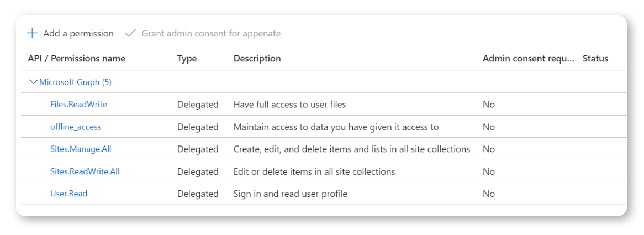The width and height of the screenshot is (644, 235).
Task: Click the Type column header
Action: coord(187,58)
